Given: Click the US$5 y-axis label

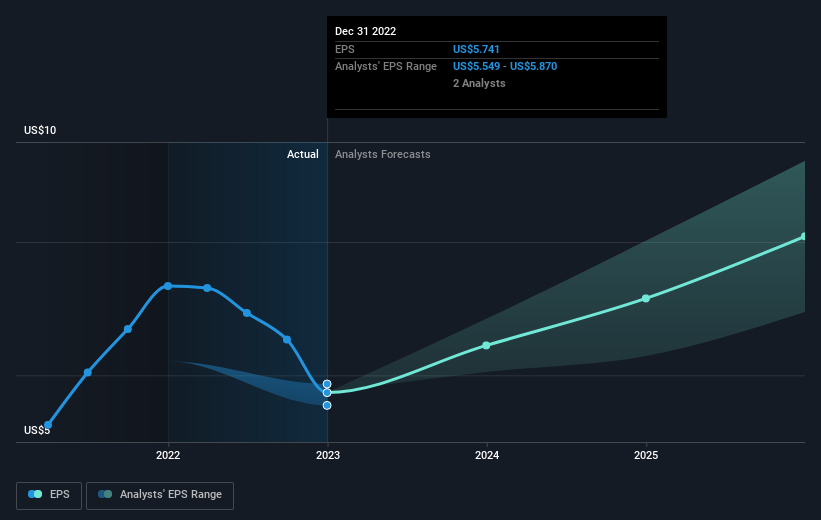Looking at the screenshot, I should pos(37,430).
